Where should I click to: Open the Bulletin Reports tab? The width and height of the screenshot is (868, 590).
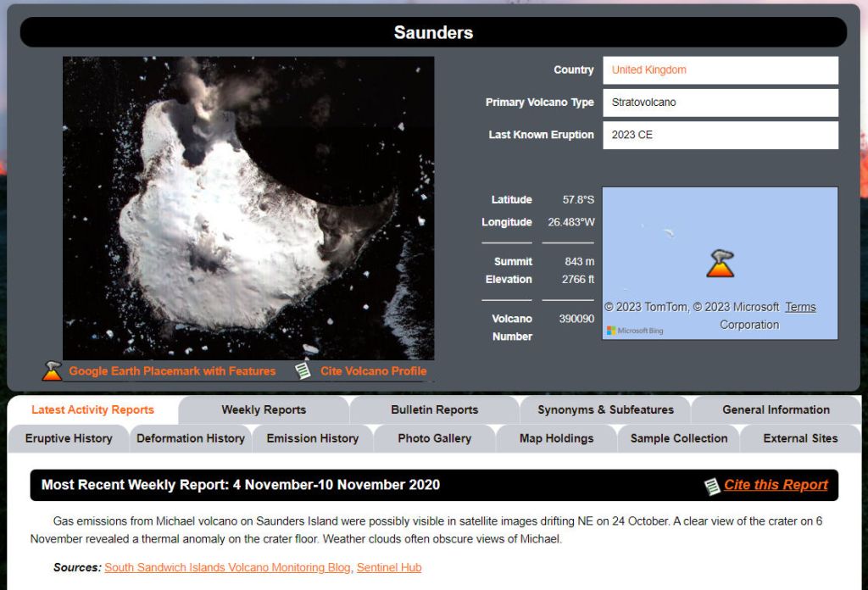tap(434, 409)
